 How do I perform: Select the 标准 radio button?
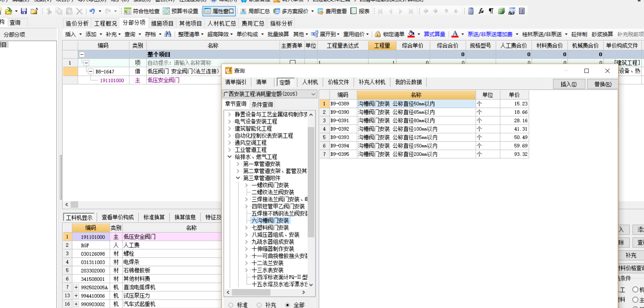(231, 305)
